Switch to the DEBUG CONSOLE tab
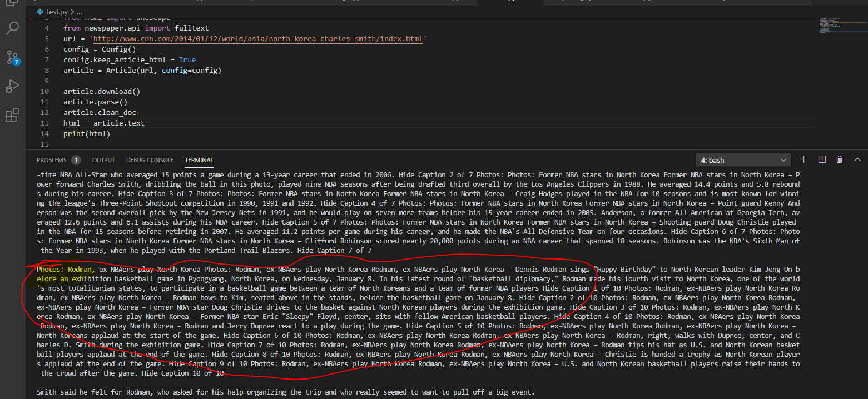868x399 pixels. (x=150, y=159)
